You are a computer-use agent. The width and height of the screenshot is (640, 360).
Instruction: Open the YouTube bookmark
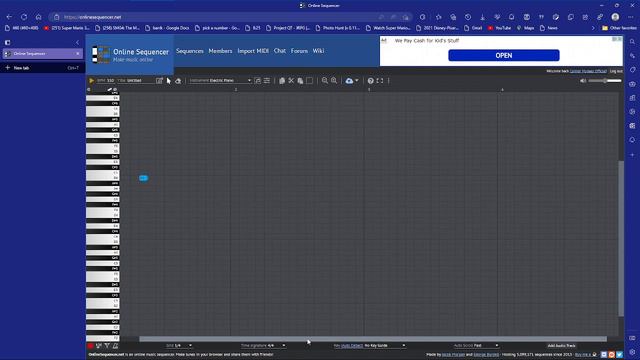pos(499,28)
